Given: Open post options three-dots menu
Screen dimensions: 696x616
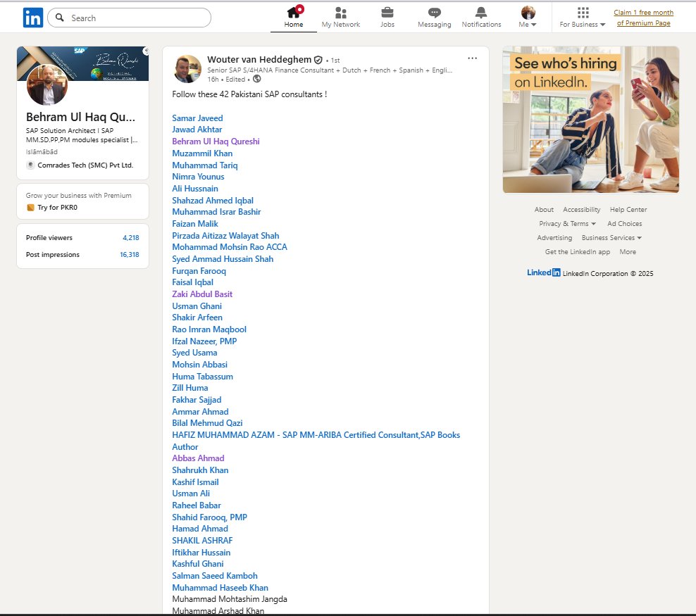Looking at the screenshot, I should (x=472, y=58).
